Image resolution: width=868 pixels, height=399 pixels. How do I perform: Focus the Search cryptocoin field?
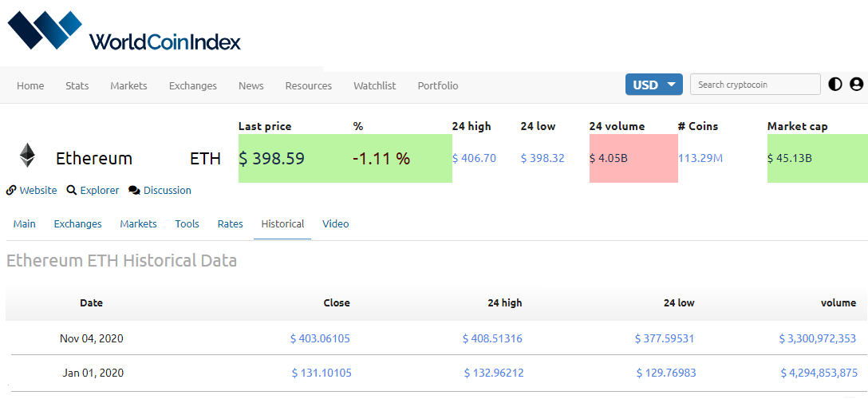pyautogui.click(x=755, y=85)
